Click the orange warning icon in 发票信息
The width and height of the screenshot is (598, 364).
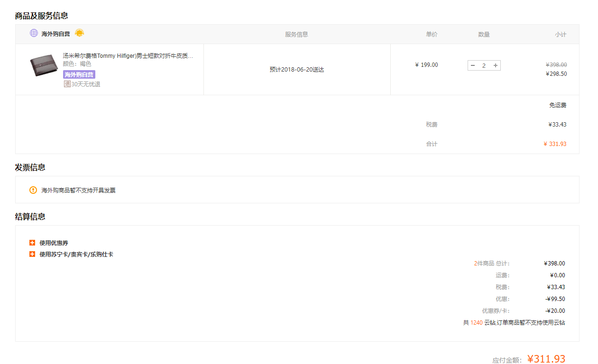[33, 190]
